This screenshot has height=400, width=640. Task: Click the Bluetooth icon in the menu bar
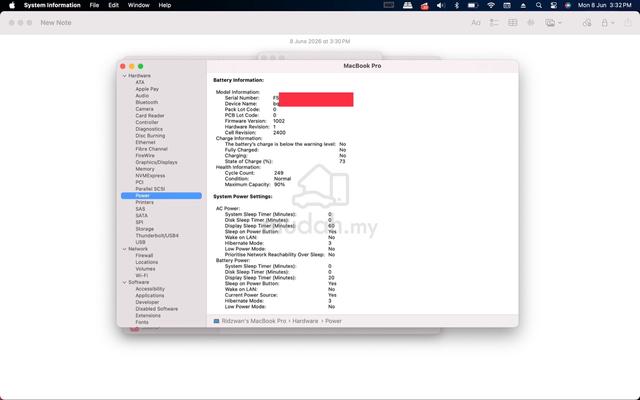[457, 5]
